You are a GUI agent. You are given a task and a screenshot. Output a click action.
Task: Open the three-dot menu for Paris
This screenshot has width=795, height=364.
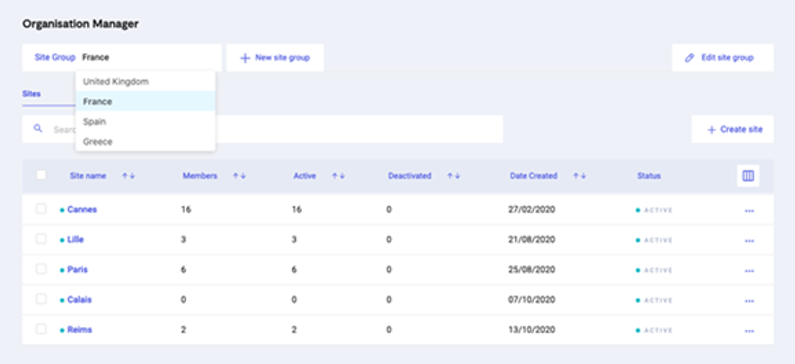tap(749, 271)
